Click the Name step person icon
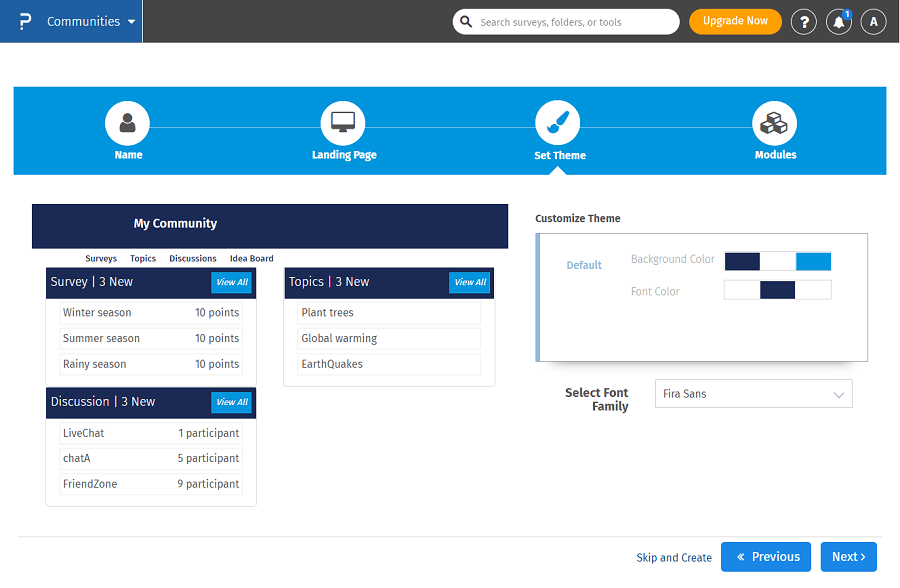This screenshot has height=588, width=900. tap(127, 124)
